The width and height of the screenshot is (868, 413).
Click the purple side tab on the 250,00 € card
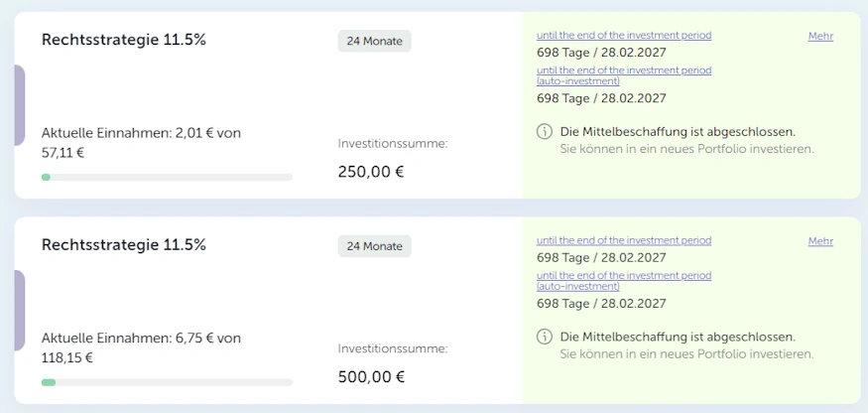click(20, 105)
